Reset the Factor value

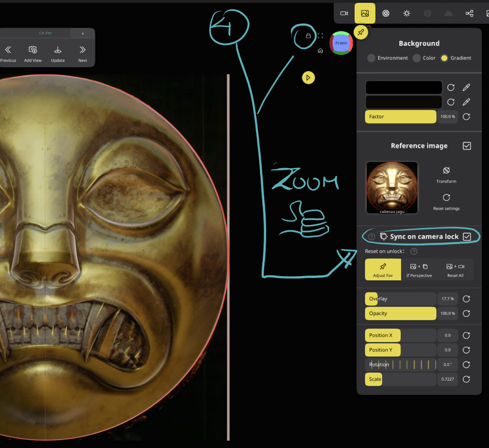pos(466,117)
